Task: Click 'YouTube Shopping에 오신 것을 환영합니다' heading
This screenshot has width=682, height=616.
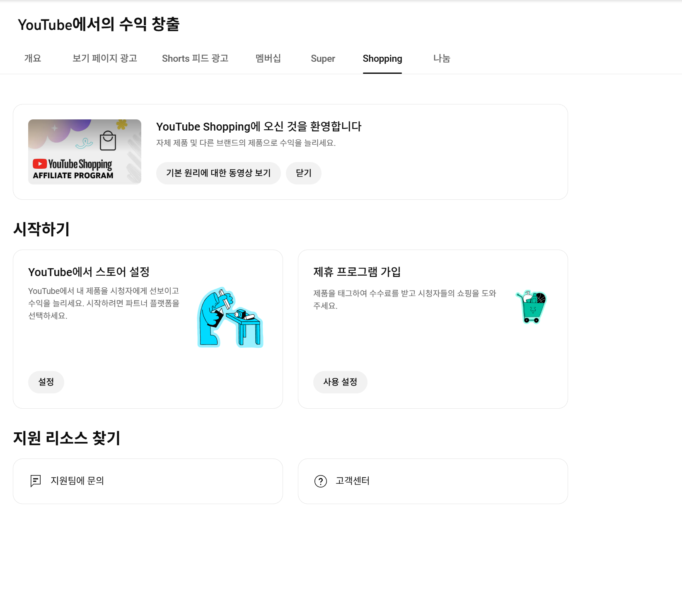Action: coord(259,126)
